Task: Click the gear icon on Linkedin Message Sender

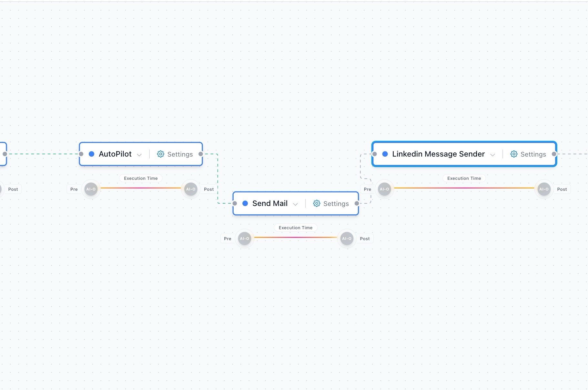Action: (x=514, y=154)
